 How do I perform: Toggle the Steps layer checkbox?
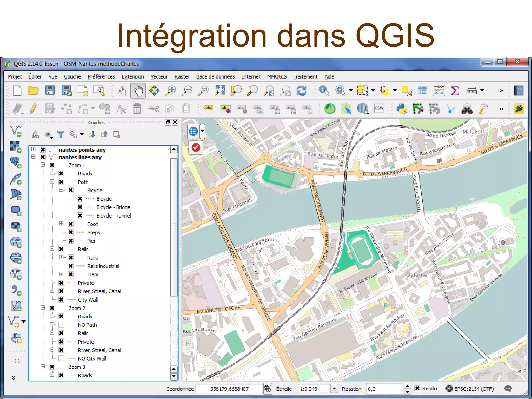pyautogui.click(x=71, y=232)
